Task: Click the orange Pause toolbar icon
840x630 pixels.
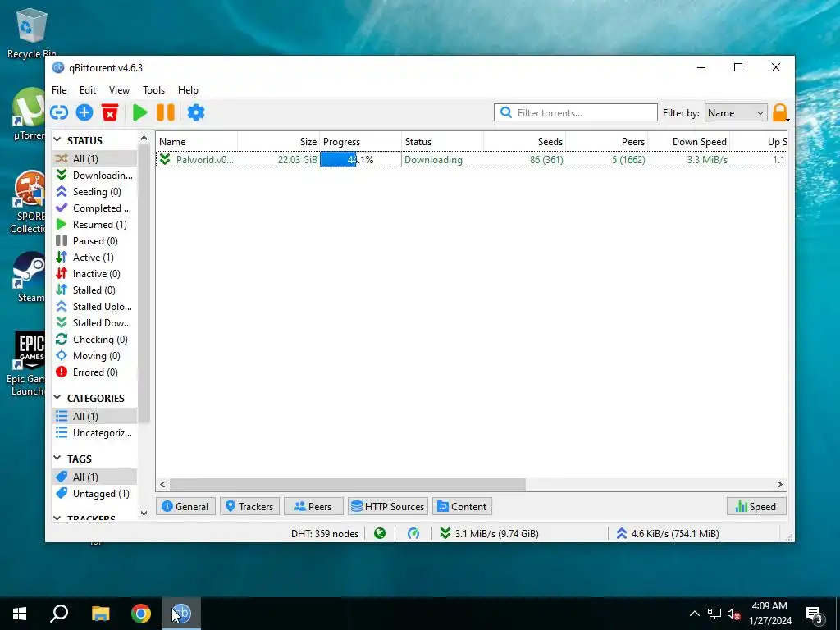Action: [166, 112]
